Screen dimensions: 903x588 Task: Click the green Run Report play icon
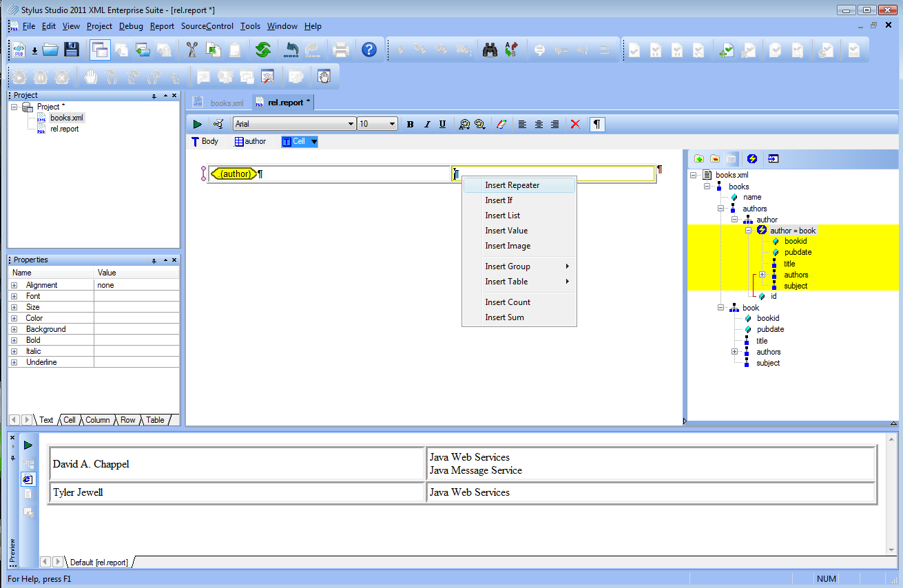198,124
